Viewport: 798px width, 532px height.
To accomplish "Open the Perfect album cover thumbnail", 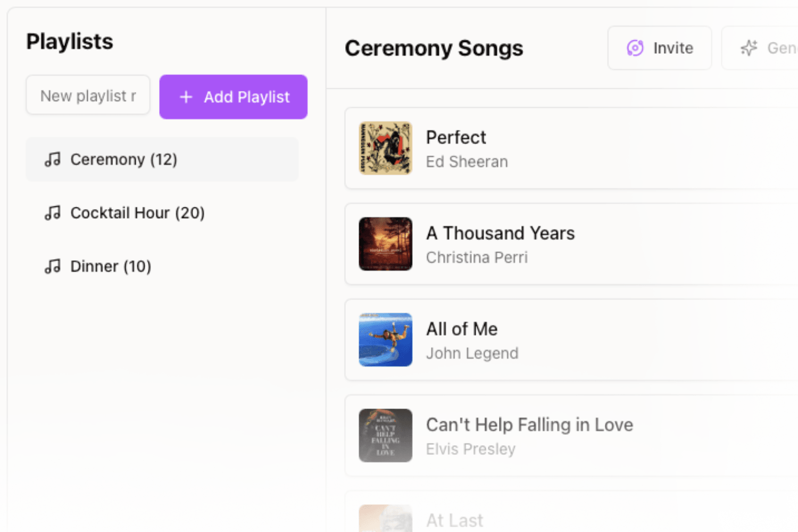I will click(x=385, y=148).
